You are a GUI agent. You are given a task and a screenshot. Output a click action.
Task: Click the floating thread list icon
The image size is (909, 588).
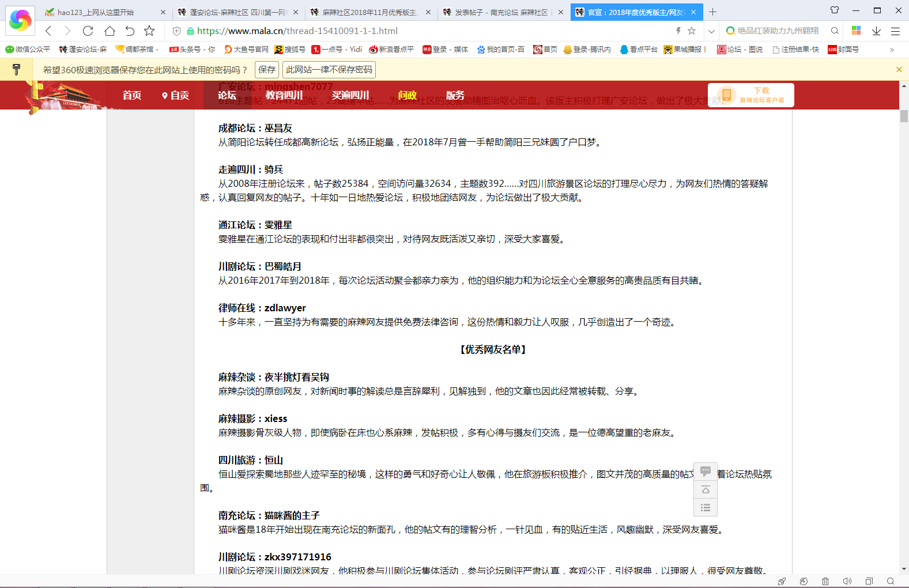[x=705, y=508]
